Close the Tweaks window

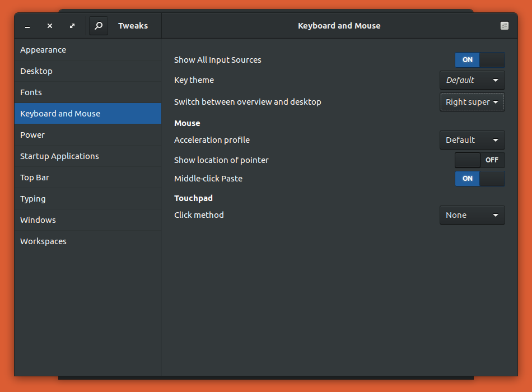(x=50, y=26)
